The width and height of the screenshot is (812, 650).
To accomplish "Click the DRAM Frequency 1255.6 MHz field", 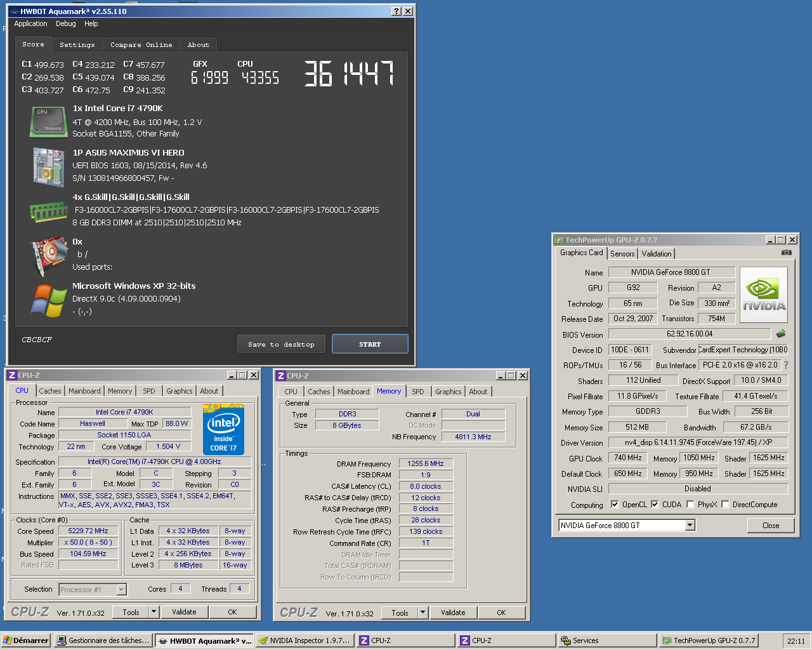I will (x=426, y=464).
